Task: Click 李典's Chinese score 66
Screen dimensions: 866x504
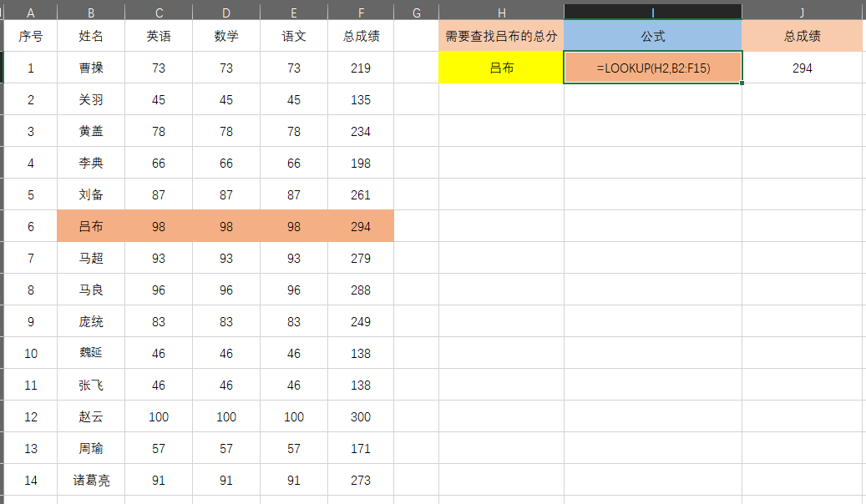Action: pyautogui.click(x=294, y=163)
